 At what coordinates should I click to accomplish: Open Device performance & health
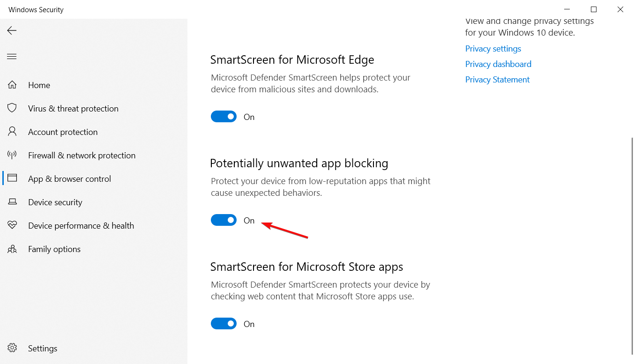click(81, 226)
